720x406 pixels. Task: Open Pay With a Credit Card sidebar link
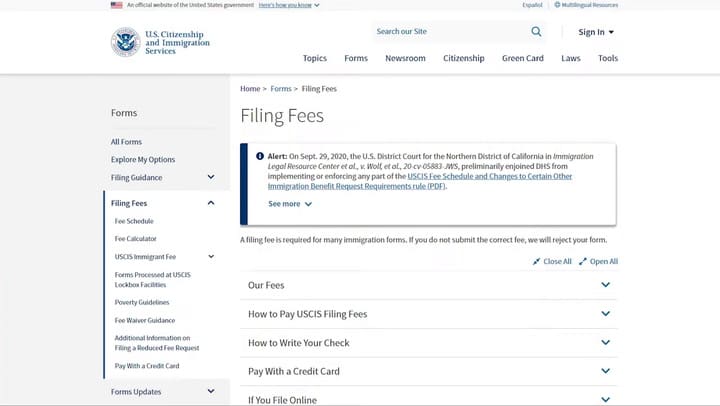coord(147,366)
